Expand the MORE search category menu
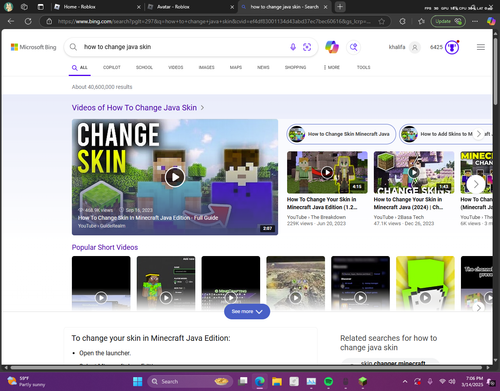Image resolution: width=500 pixels, height=391 pixels. [331, 67]
